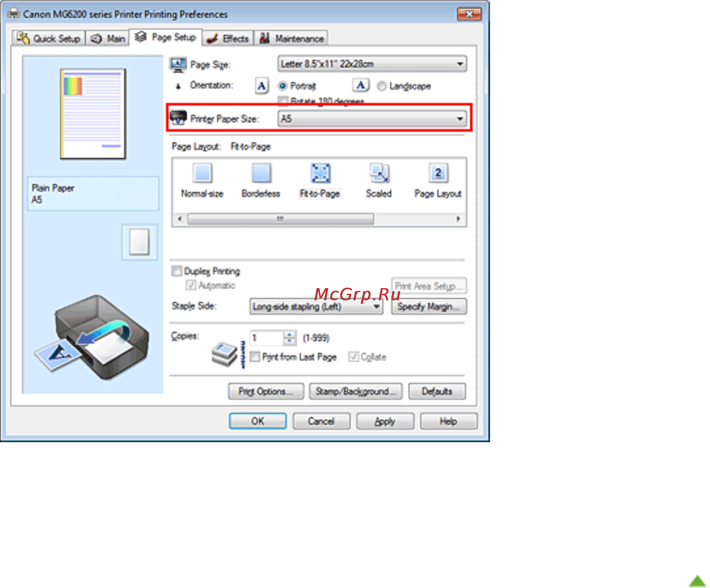Click the landscape orientation A icon

coord(361,85)
